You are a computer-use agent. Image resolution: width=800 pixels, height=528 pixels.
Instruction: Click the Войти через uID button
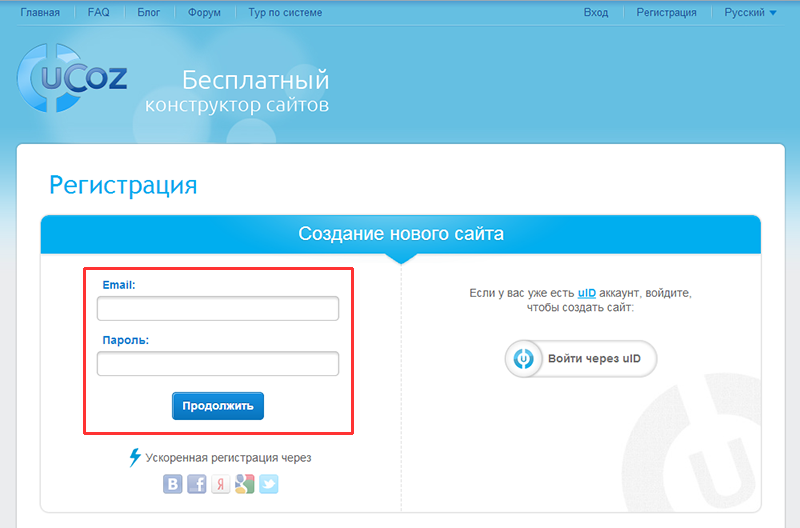(x=581, y=359)
